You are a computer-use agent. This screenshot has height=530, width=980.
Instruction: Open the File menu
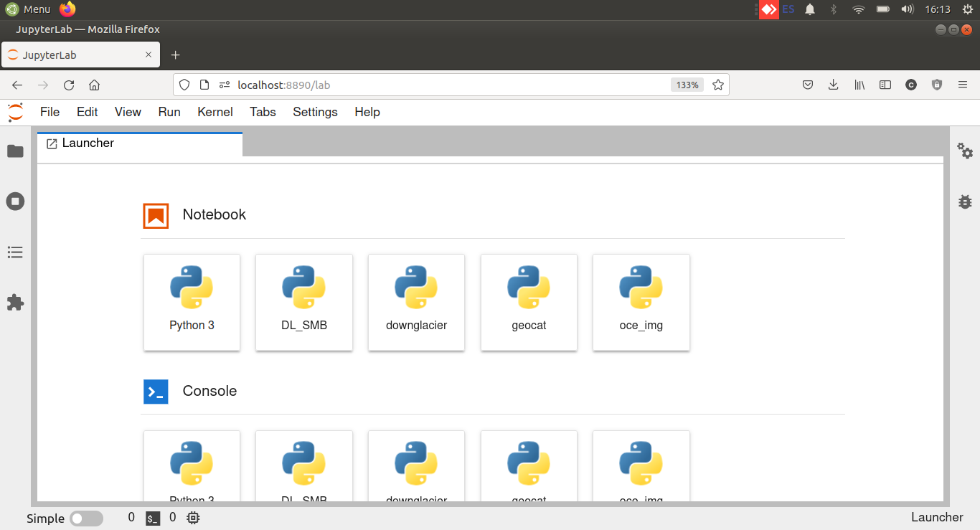pos(50,112)
